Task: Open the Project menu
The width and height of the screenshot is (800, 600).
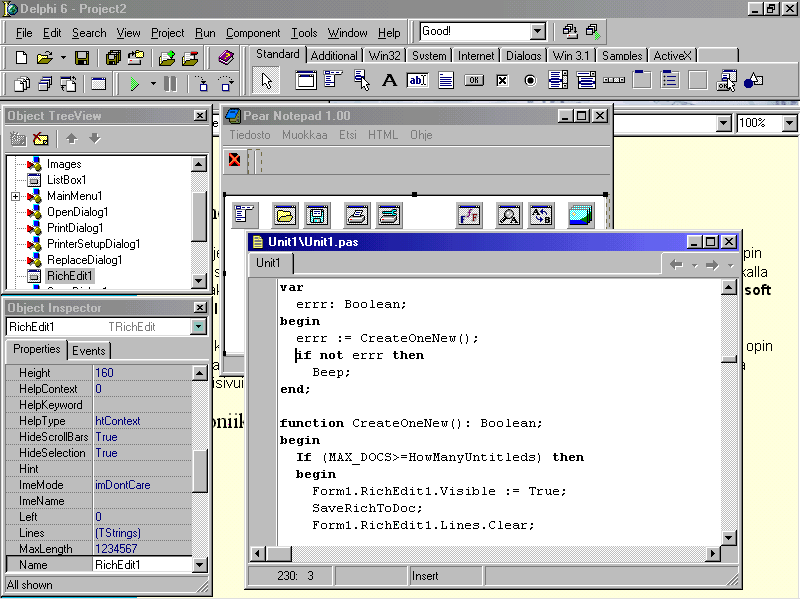Action: pyautogui.click(x=167, y=33)
